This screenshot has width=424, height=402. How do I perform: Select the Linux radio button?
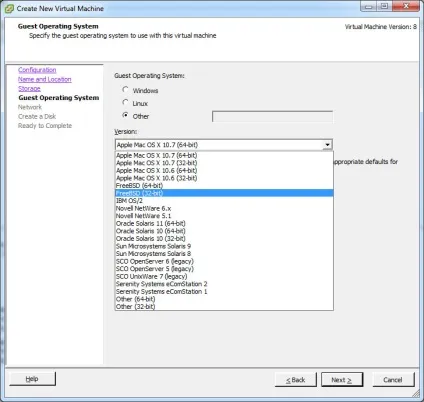click(125, 102)
